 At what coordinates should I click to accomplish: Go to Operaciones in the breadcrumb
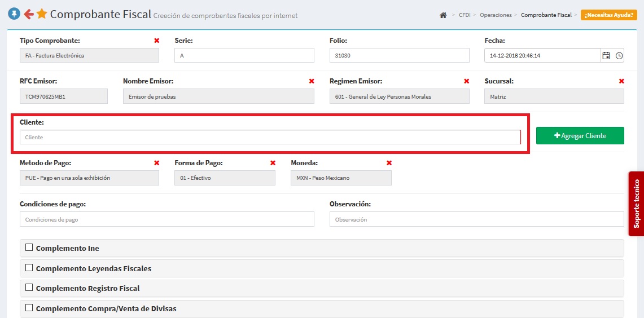(x=496, y=15)
